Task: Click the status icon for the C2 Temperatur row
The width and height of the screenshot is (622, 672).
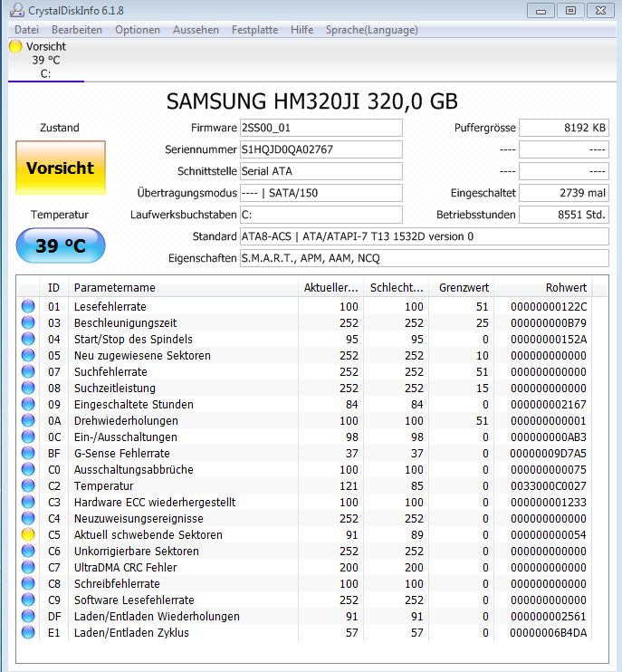Action: click(x=28, y=485)
